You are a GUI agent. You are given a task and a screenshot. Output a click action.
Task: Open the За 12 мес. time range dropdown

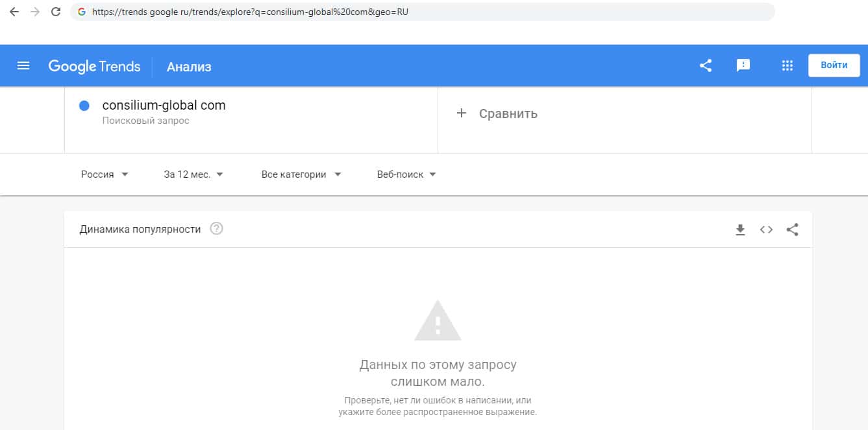[193, 174]
